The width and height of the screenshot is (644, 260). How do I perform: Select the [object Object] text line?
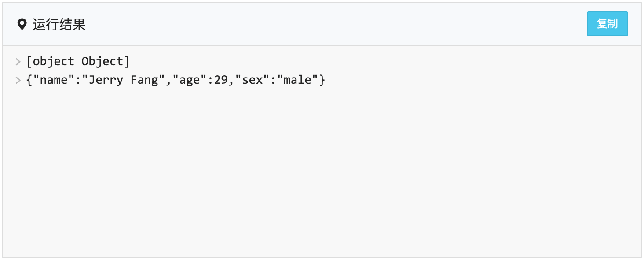[x=78, y=61]
